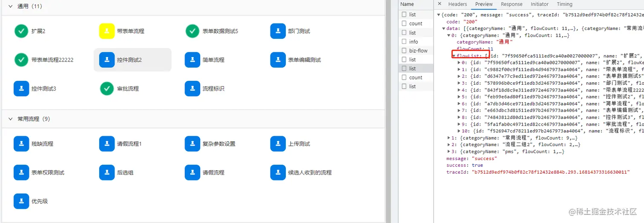This screenshot has height=223, width=644.
Task: Open the Response tab
Action: point(512,4)
